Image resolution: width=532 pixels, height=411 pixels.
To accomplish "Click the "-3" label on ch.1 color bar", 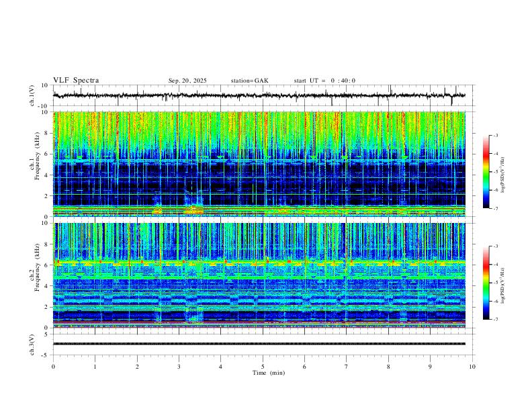I will pyautogui.click(x=495, y=135).
